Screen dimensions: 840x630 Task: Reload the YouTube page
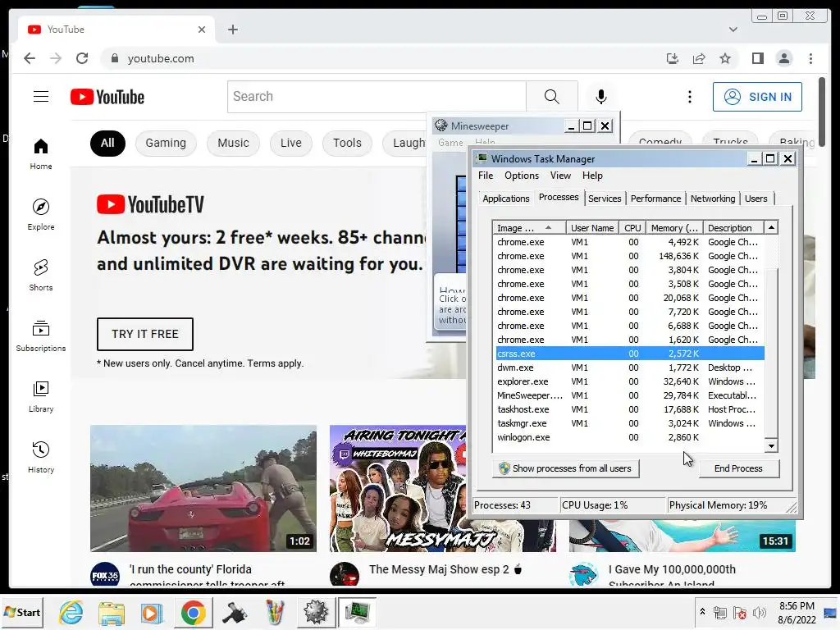pos(82,58)
